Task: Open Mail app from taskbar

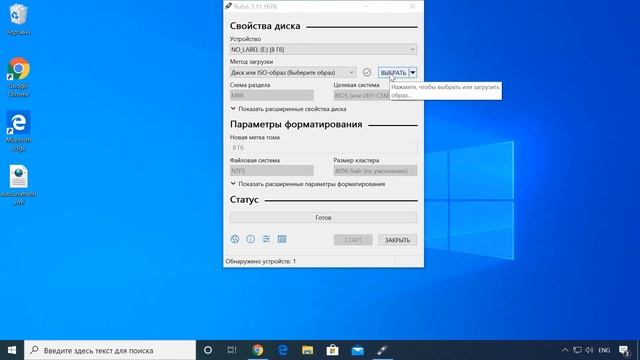Action: (358, 350)
